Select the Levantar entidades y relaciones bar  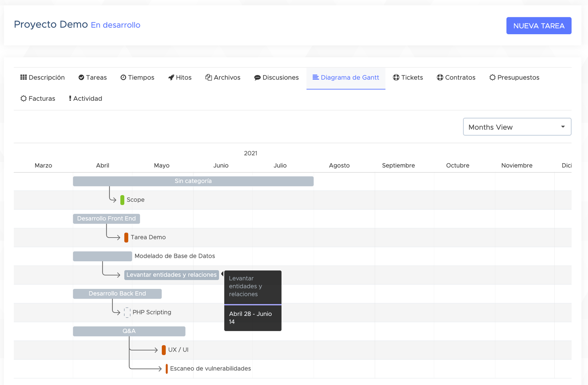172,275
